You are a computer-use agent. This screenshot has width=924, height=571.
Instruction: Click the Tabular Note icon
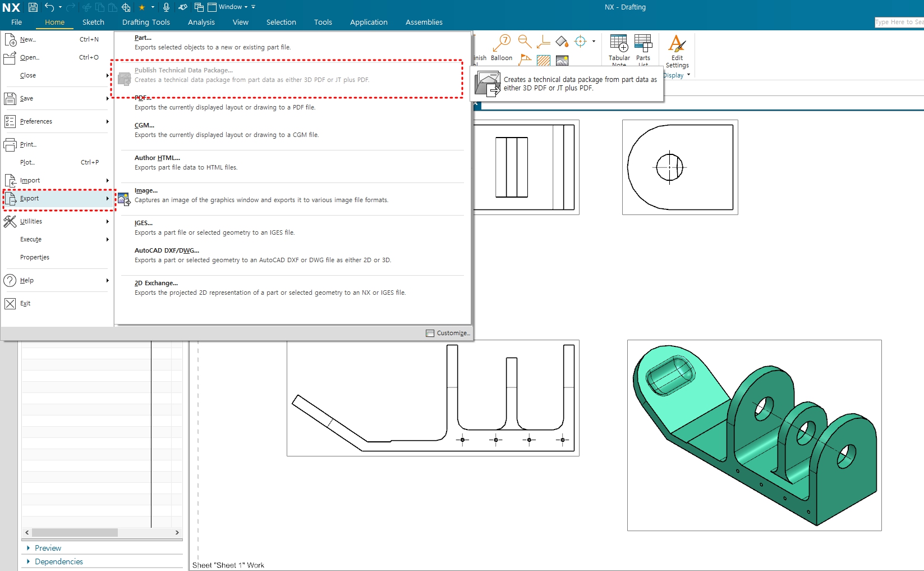coord(619,43)
